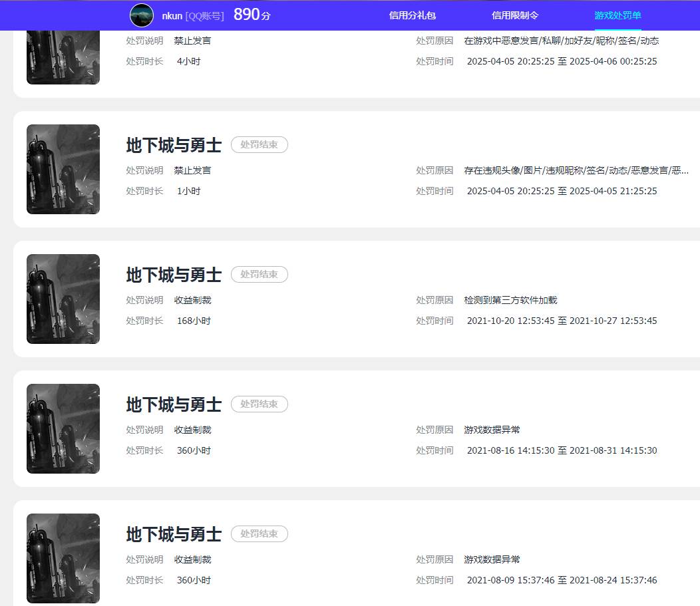Select game thumbnail of the 2021-08-09 penalty
This screenshot has height=606, width=700.
pos(63,558)
